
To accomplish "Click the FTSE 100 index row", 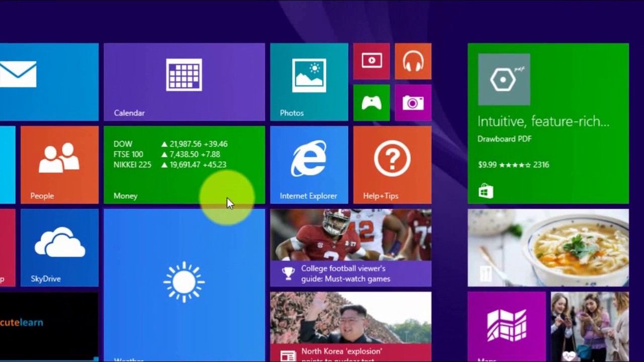I will (x=167, y=154).
